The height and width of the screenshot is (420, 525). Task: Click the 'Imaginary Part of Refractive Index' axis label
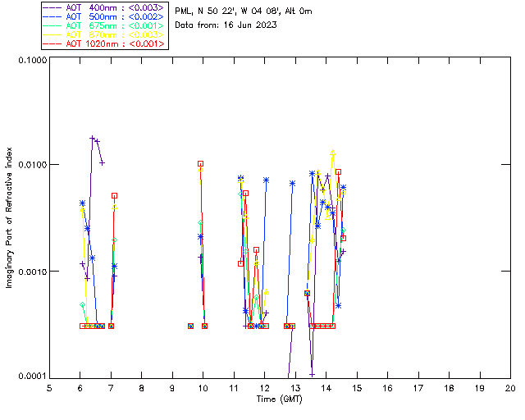tap(11, 217)
